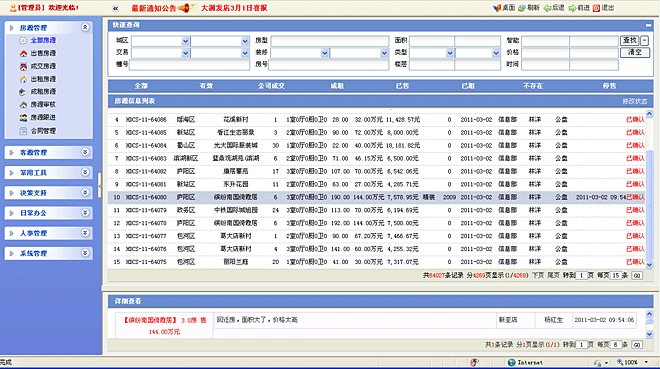Click the sidebar splitter handle
This screenshot has width=660, height=369.
[x=100, y=185]
